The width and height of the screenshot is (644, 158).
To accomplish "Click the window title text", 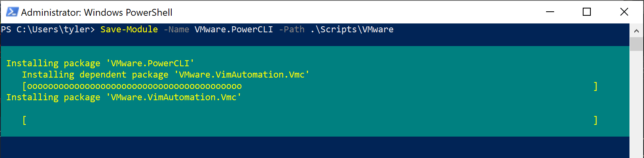I will pos(97,13).
